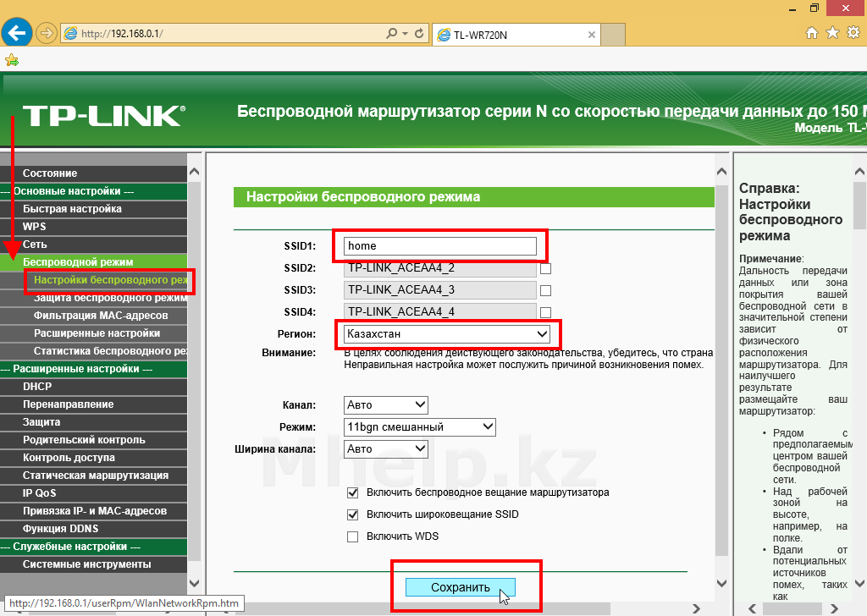Open the IP QoS sidebar item
Screen dimensions: 867x616
(x=93, y=492)
